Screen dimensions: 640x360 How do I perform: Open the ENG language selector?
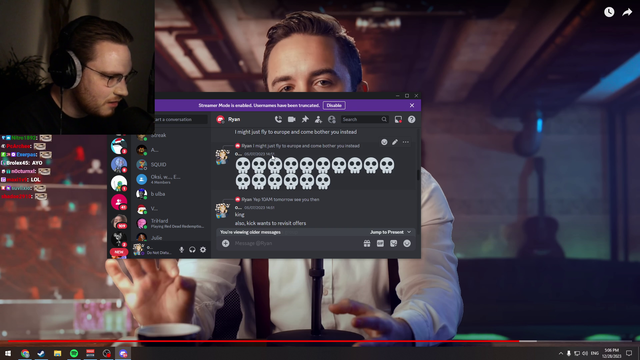(595, 353)
